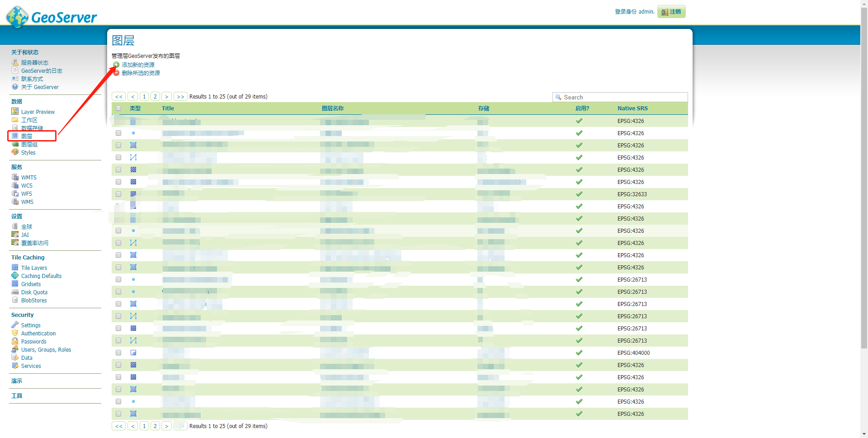Image resolution: width=868 pixels, height=438 pixels.
Task: Check the checkbox of the EPSG:32633 row
Action: point(118,194)
